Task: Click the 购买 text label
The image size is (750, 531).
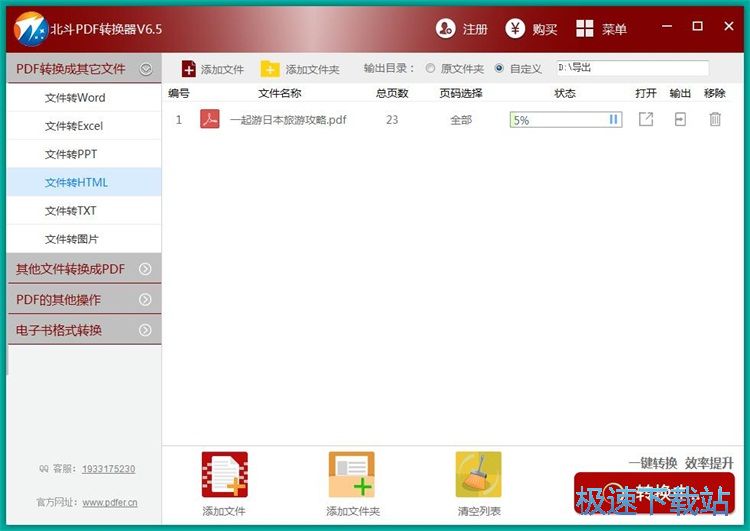Action: pyautogui.click(x=545, y=30)
